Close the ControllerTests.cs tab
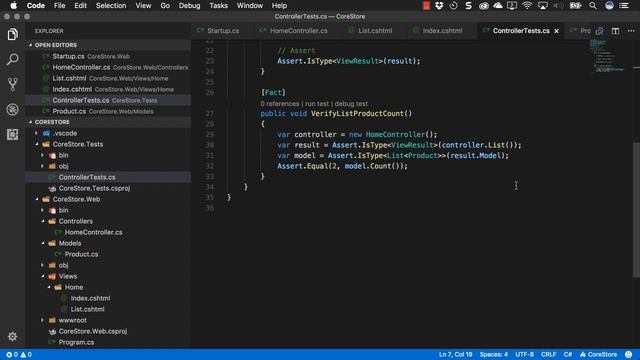640x360 pixels. click(x=556, y=31)
